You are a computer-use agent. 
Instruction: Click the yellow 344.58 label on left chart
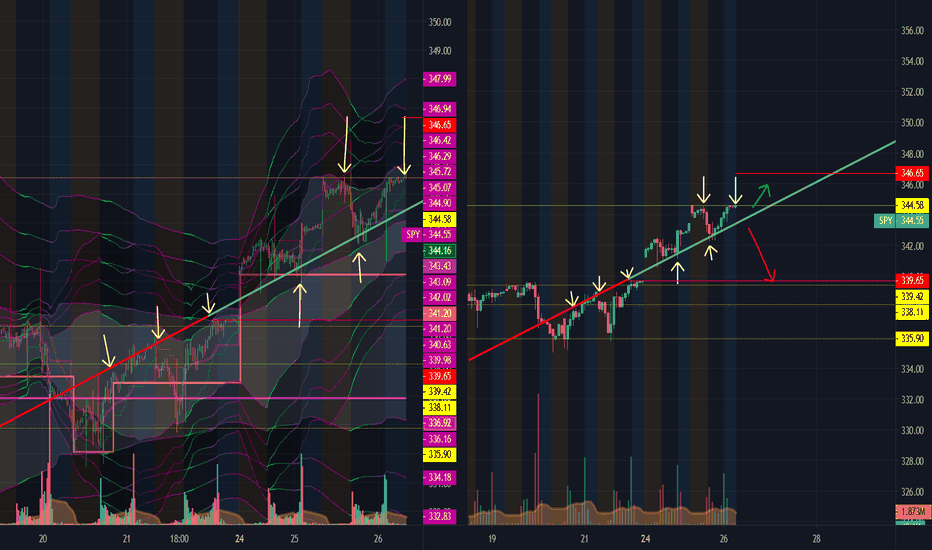(x=439, y=219)
